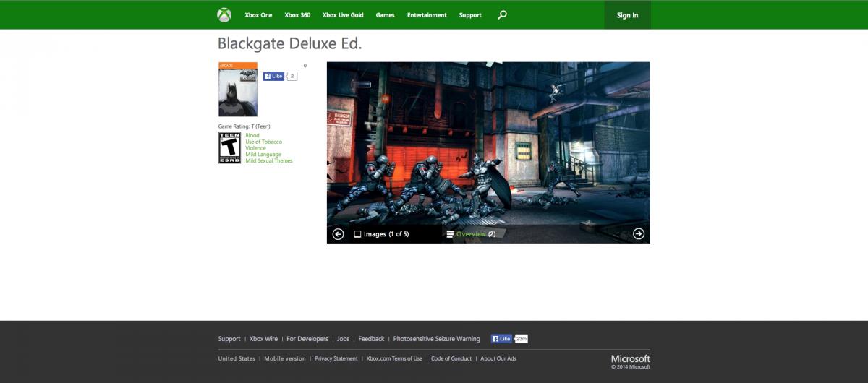868x383 pixels.
Task: Click the ESRB Teen rating badge
Action: [229, 147]
